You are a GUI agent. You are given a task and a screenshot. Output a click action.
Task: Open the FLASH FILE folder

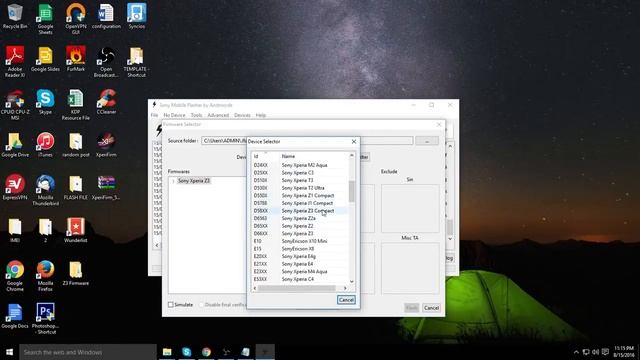pos(76,187)
